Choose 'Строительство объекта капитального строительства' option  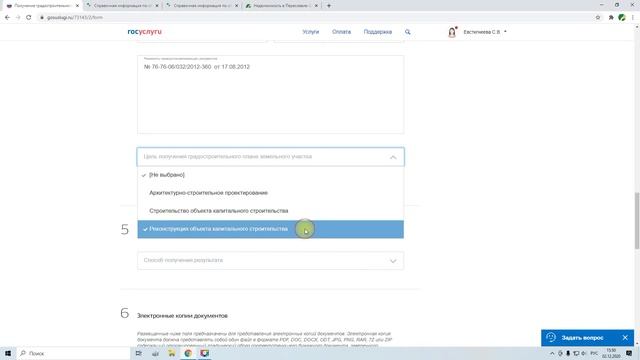pos(271,211)
